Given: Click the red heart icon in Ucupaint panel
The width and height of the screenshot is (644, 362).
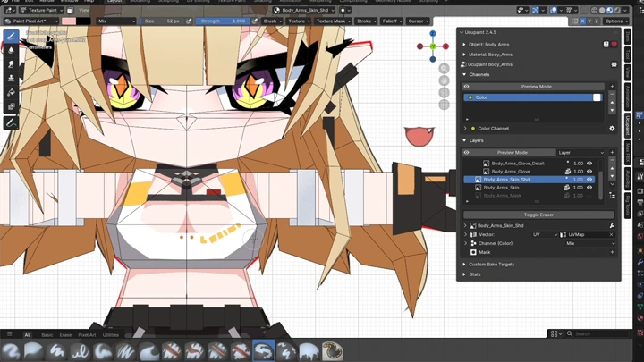Looking at the screenshot, I should tap(614, 45).
